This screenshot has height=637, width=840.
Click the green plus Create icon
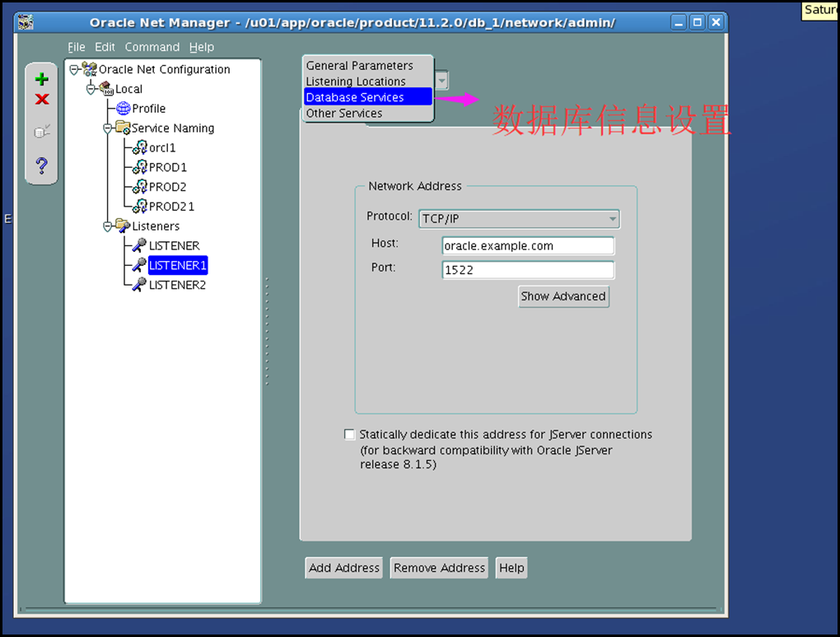click(x=42, y=79)
